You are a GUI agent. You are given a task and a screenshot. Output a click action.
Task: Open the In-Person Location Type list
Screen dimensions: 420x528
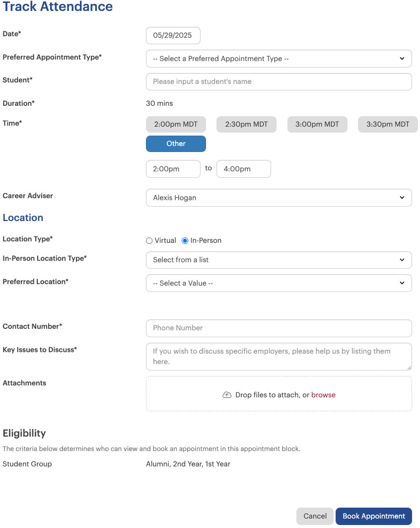pyautogui.click(x=279, y=260)
